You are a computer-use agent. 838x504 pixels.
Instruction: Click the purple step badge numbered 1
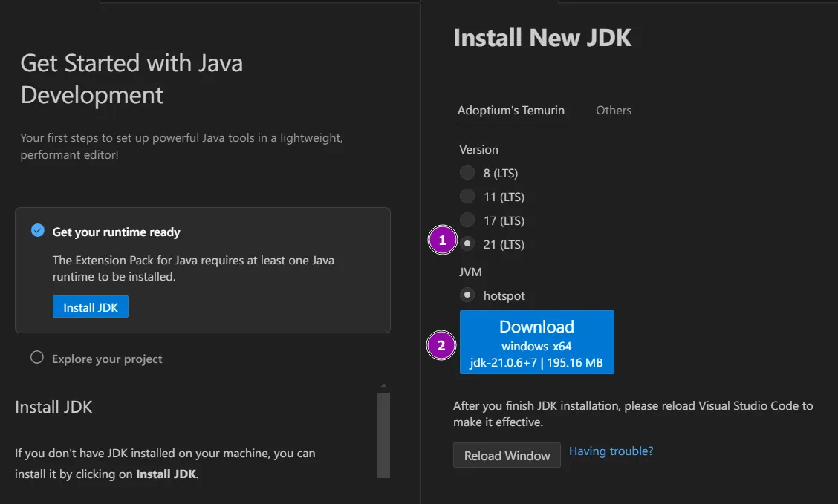(443, 240)
